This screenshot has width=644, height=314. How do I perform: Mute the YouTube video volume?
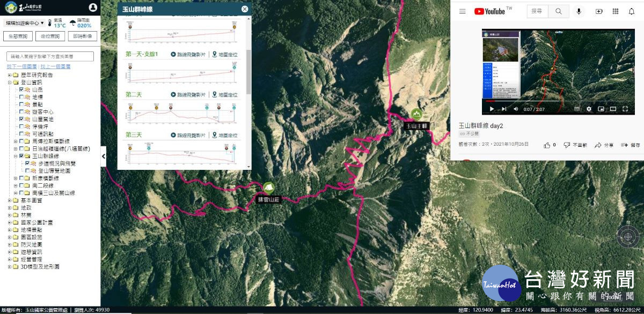point(516,109)
